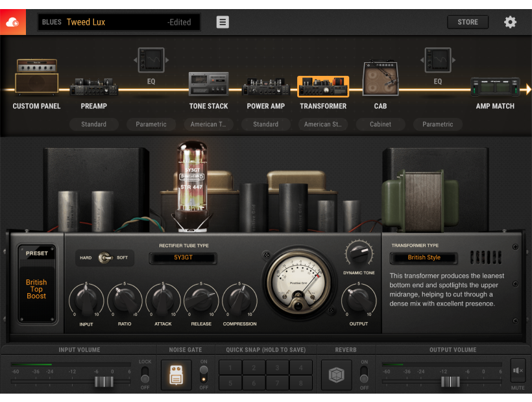Select the Preamp module in signal chain
The height and width of the screenshot is (402, 532).
coord(94,87)
